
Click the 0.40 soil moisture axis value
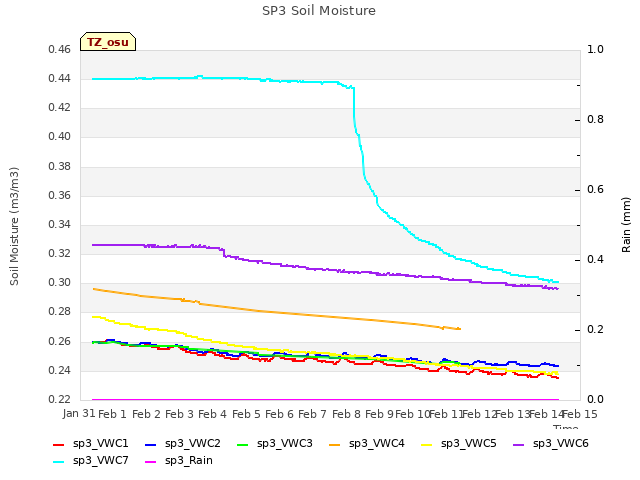click(x=60, y=137)
